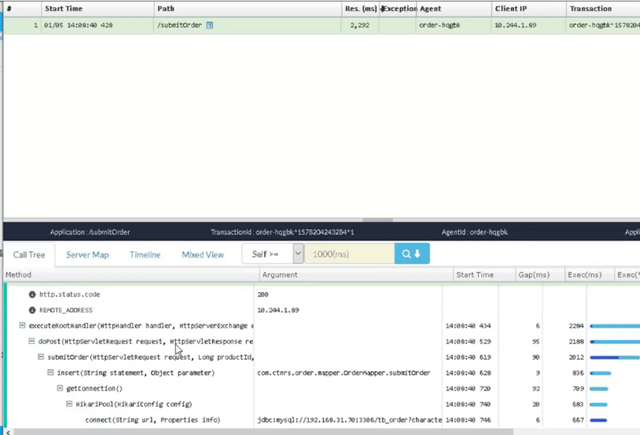Viewport: 640px width, 435px height.
Task: Click the connect row execution time bar
Action: tap(598, 420)
